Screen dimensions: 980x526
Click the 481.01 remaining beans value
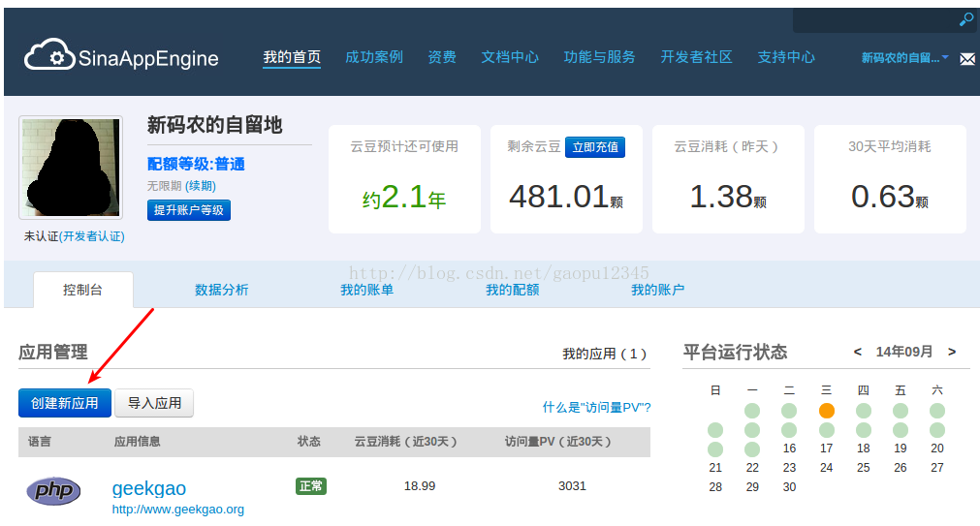click(x=566, y=197)
